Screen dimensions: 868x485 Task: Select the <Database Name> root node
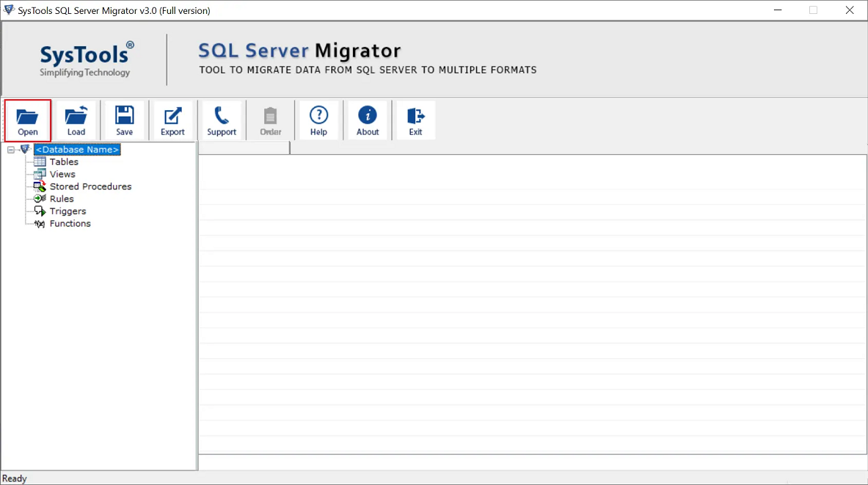pyautogui.click(x=77, y=150)
